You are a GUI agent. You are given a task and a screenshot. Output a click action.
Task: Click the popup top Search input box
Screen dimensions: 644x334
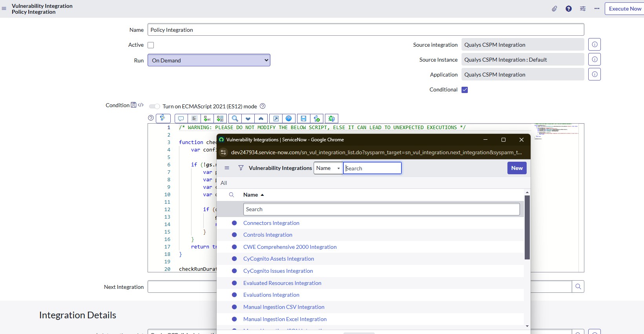[x=372, y=168]
